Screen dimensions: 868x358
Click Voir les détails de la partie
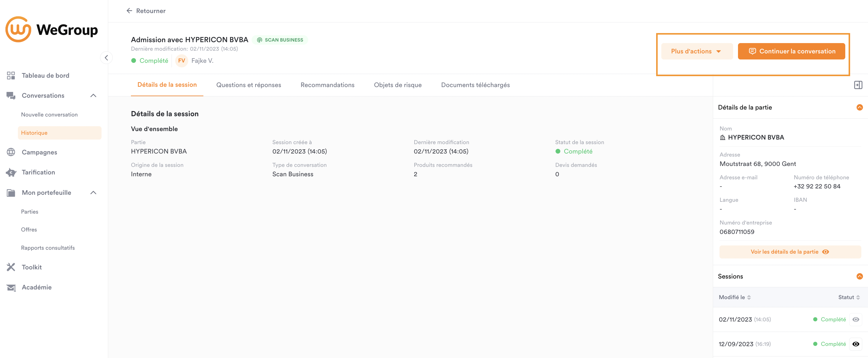click(790, 252)
